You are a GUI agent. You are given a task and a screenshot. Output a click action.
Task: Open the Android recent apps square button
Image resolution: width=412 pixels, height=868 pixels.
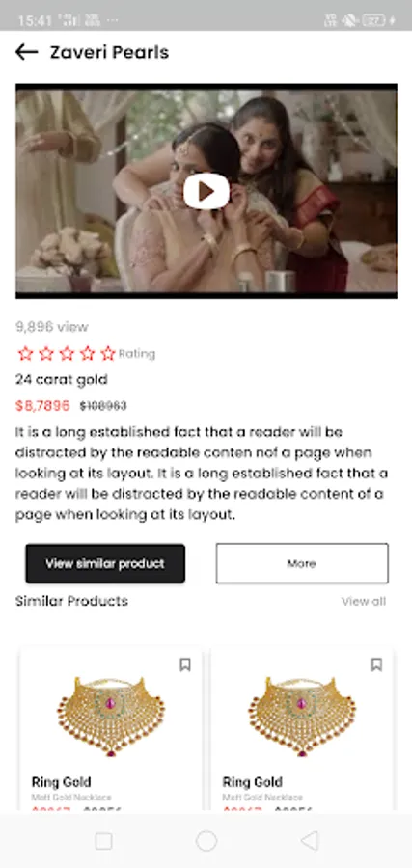(x=103, y=841)
